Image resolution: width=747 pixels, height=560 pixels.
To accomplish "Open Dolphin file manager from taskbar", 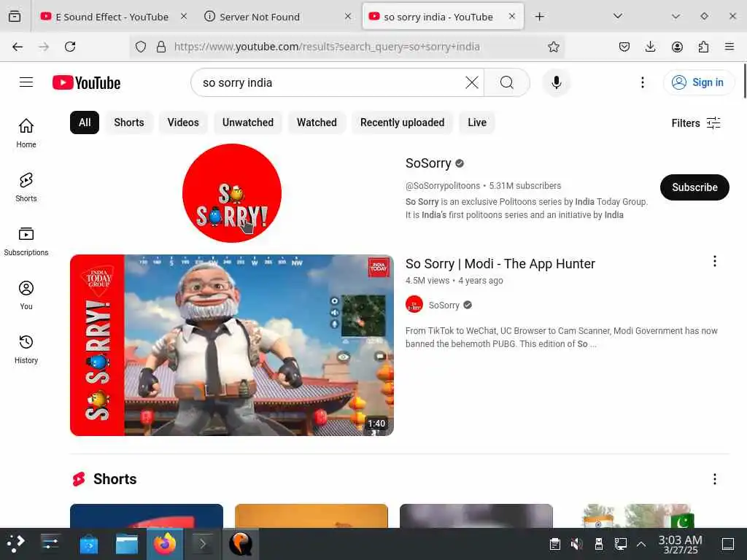I will click(127, 544).
